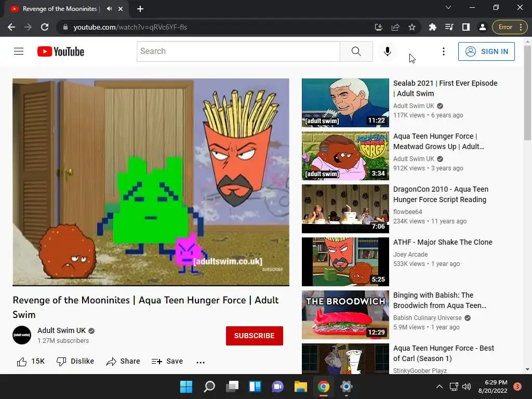Open Chrome extensions puzzle icon
The height and width of the screenshot is (399, 532).
[x=433, y=27]
